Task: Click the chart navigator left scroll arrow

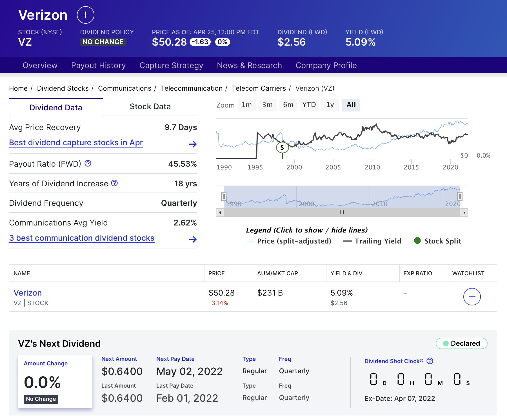Action: 220,213
